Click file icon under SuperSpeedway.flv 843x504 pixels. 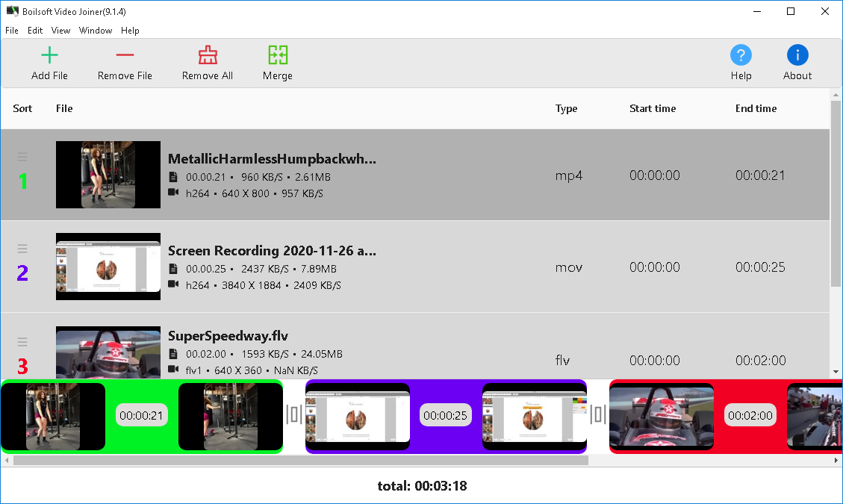click(x=173, y=353)
